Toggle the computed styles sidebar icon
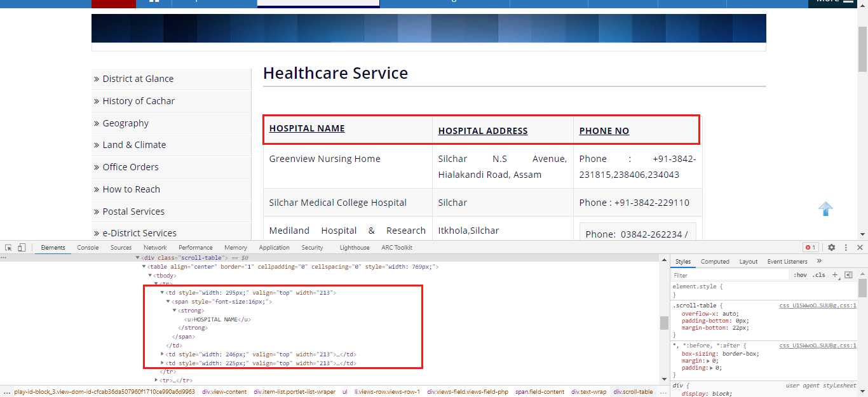Image resolution: width=868 pixels, height=397 pixels. tap(848, 275)
